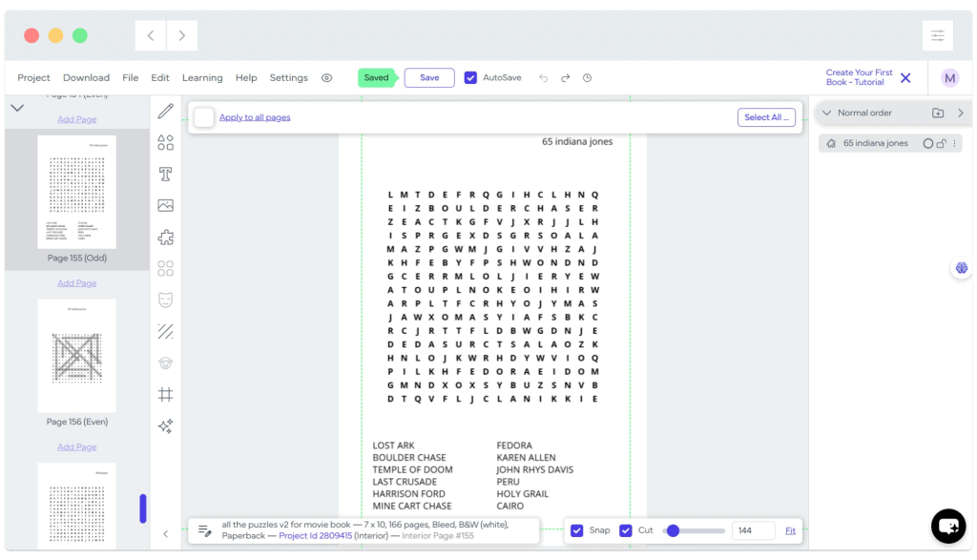Click Project Id 2809415 link
The width and height of the screenshot is (977, 560).
pyautogui.click(x=315, y=536)
